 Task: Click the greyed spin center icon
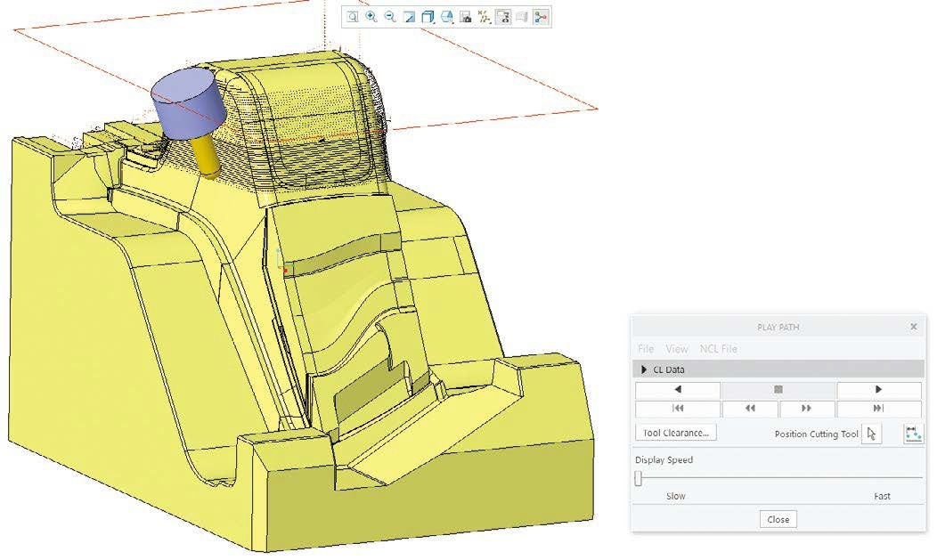coord(522,17)
